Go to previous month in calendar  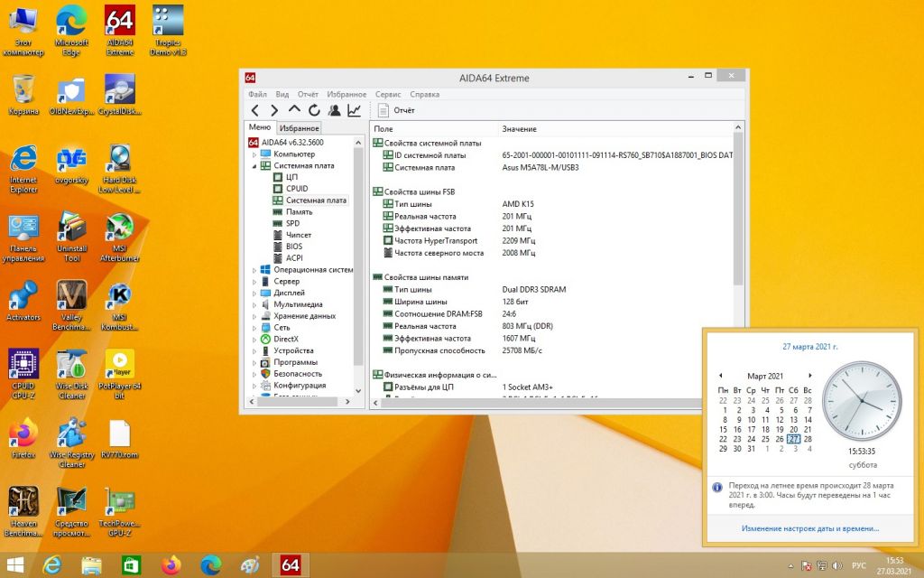click(720, 376)
